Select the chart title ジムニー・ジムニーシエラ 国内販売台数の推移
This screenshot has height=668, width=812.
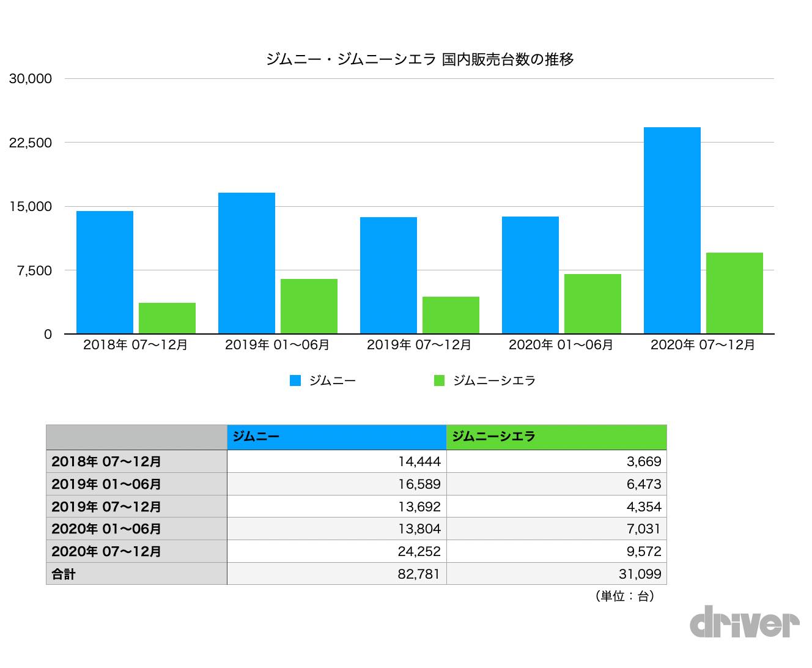pyautogui.click(x=419, y=59)
